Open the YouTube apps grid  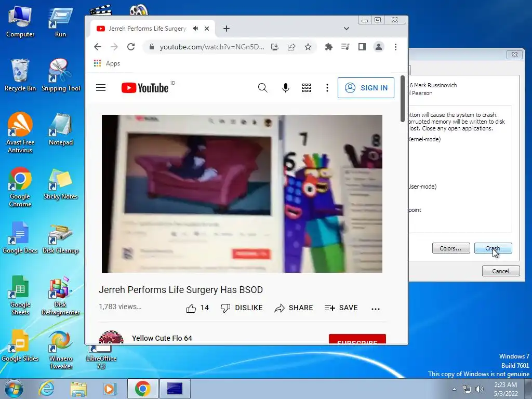pyautogui.click(x=307, y=88)
